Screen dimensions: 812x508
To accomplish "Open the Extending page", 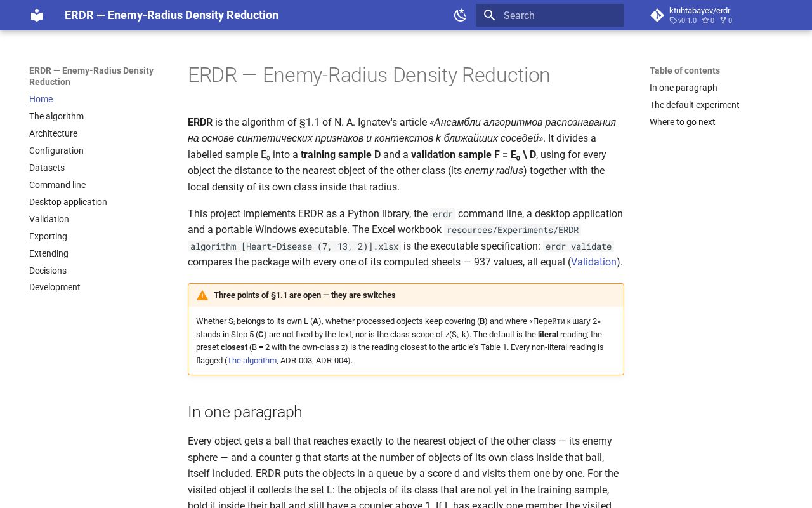I will click(x=49, y=253).
